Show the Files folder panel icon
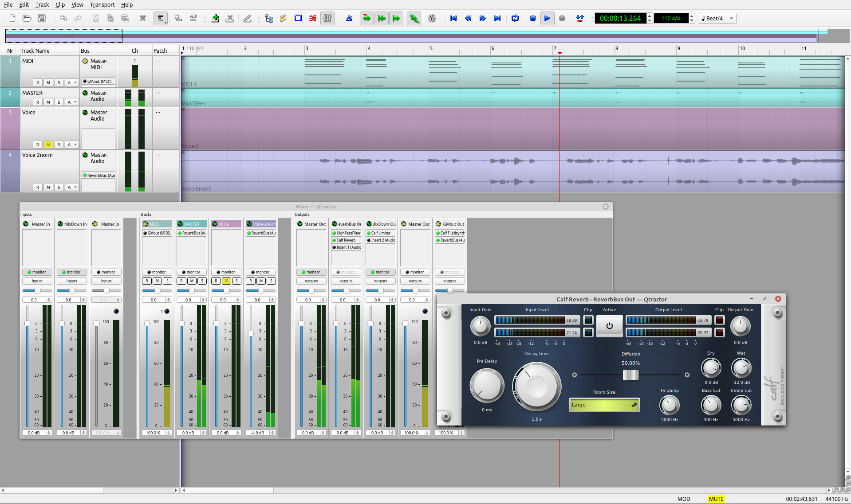Screen dimensions: 851x504 click(283, 18)
